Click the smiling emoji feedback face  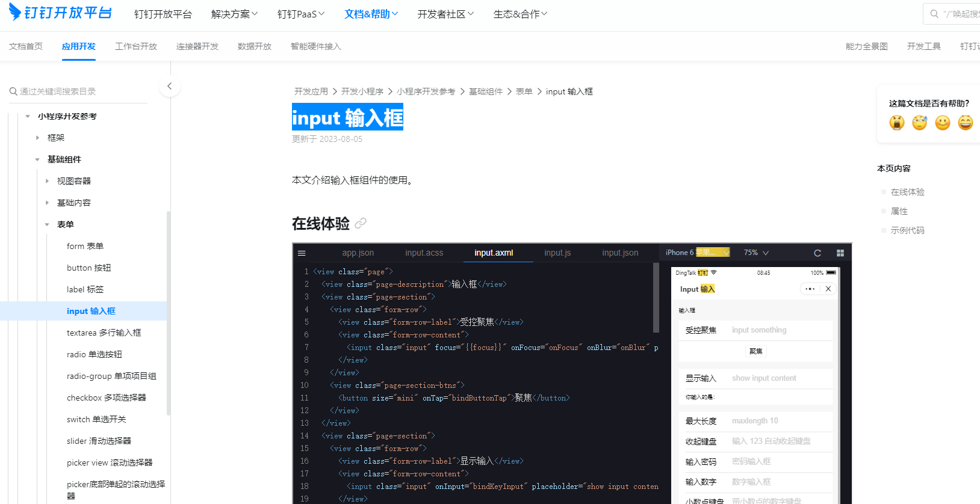click(943, 123)
